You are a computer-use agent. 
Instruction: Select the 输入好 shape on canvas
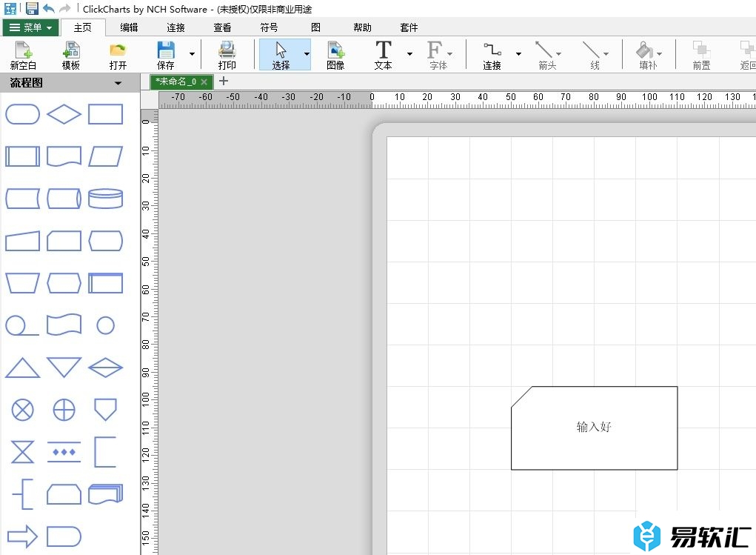point(594,428)
